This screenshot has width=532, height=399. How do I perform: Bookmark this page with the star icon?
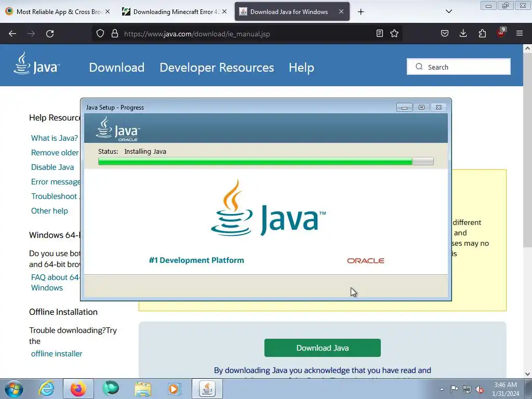point(394,33)
